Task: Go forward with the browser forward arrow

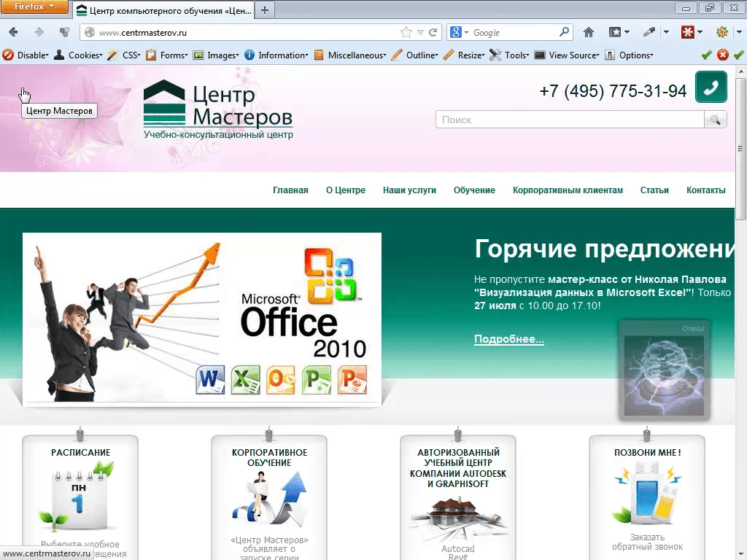Action: tap(39, 32)
